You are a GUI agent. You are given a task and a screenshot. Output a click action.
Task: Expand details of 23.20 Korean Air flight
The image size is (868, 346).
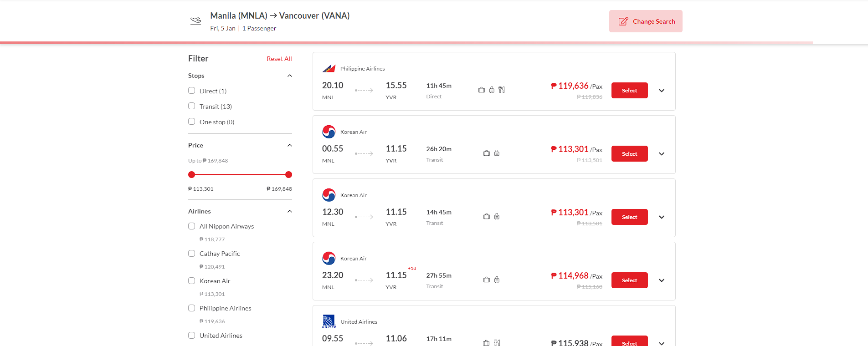point(662,280)
